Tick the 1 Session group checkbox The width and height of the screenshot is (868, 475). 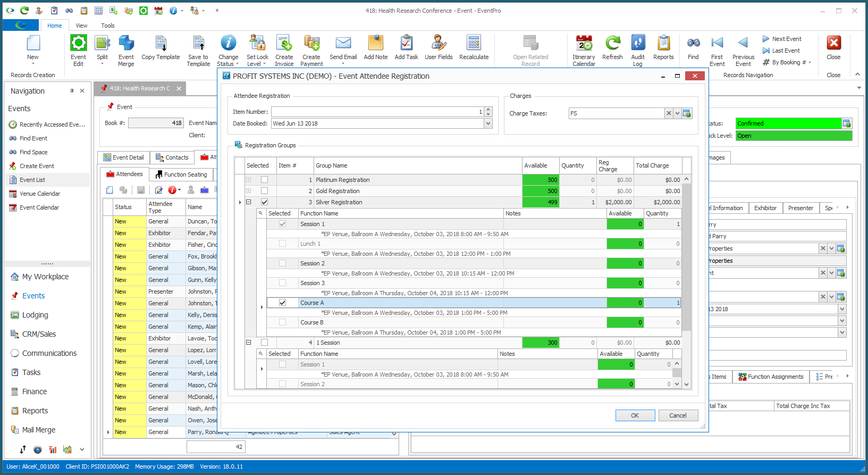pos(264,343)
